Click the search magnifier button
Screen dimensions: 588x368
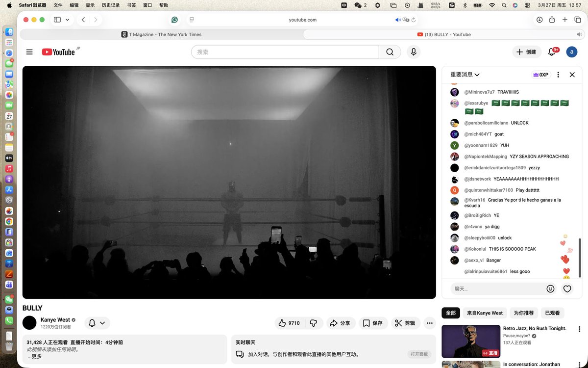pyautogui.click(x=390, y=52)
